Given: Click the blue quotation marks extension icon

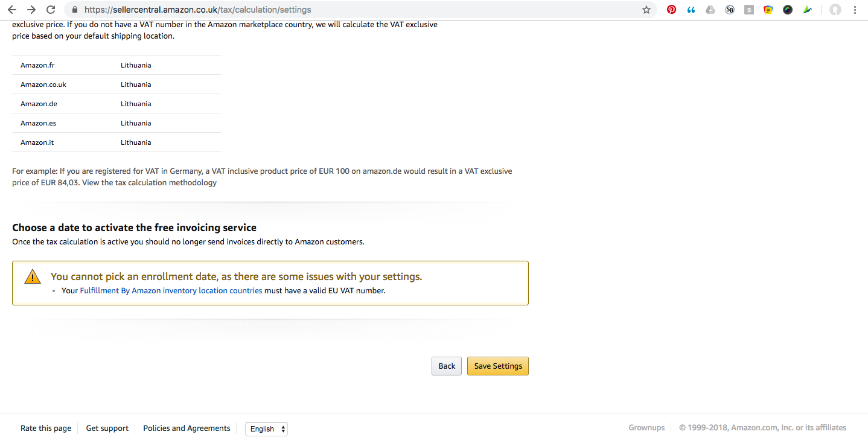Looking at the screenshot, I should click(x=691, y=10).
